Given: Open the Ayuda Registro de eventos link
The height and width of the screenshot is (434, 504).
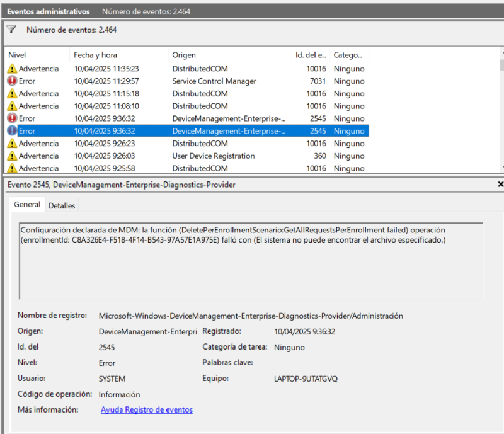Looking at the screenshot, I should point(147,410).
